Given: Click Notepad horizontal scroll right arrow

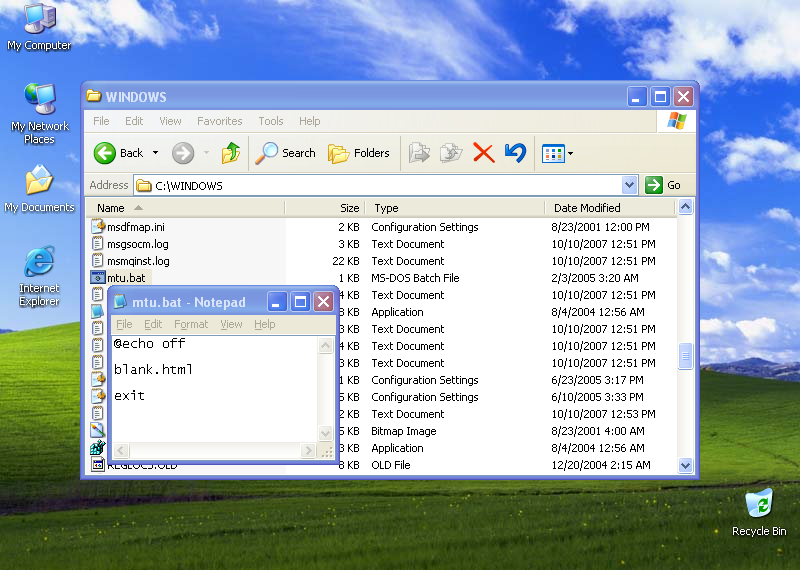Looking at the screenshot, I should point(308,450).
